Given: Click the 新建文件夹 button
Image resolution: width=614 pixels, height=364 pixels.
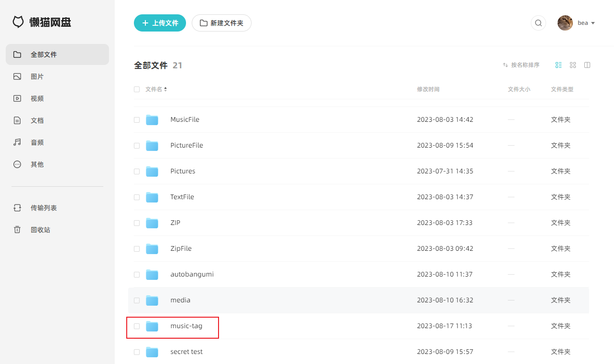Looking at the screenshot, I should pyautogui.click(x=221, y=23).
